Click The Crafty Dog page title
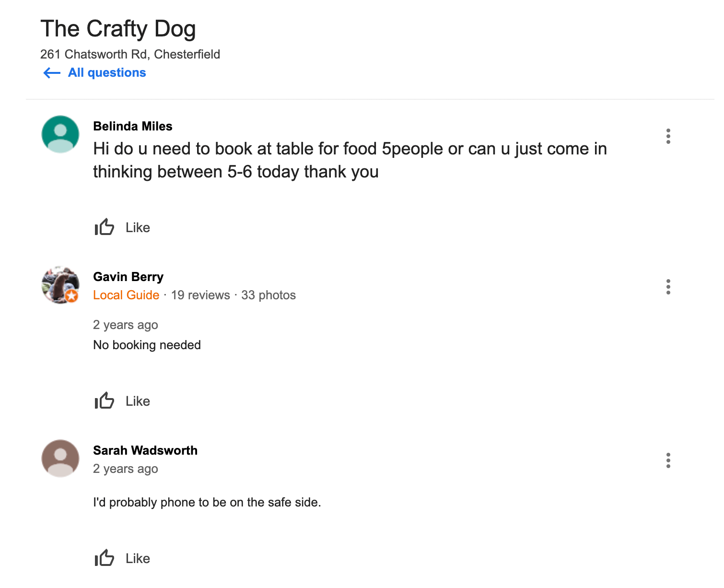The width and height of the screenshot is (724, 588). 118,29
